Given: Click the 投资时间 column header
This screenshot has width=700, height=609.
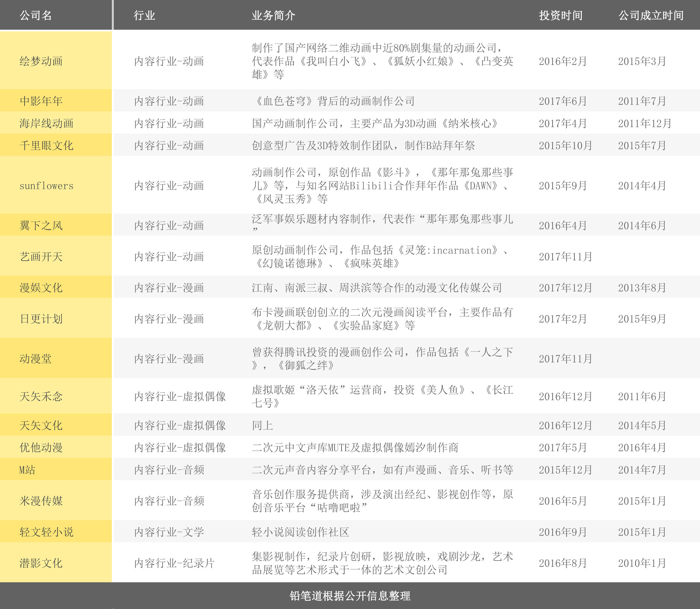Looking at the screenshot, I should pyautogui.click(x=561, y=15).
